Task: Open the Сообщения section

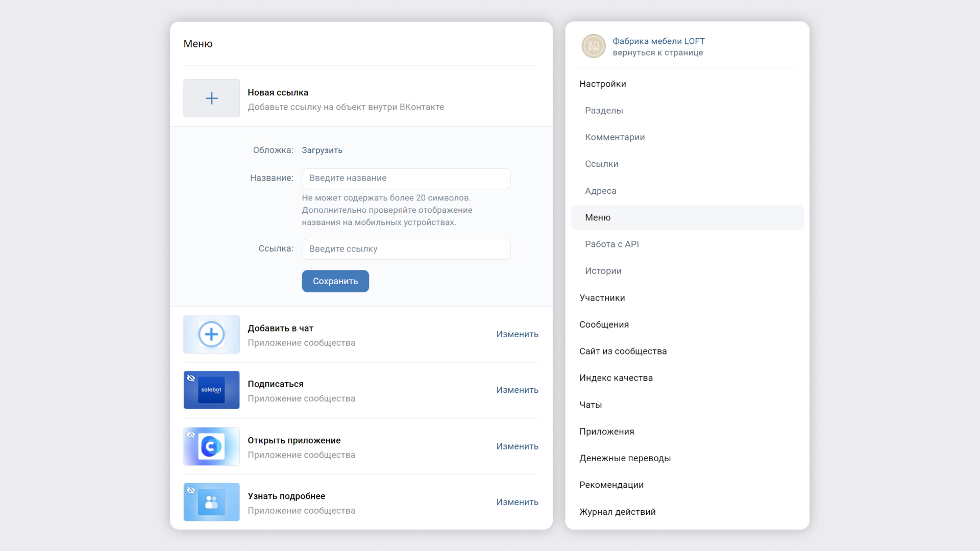Action: [604, 324]
